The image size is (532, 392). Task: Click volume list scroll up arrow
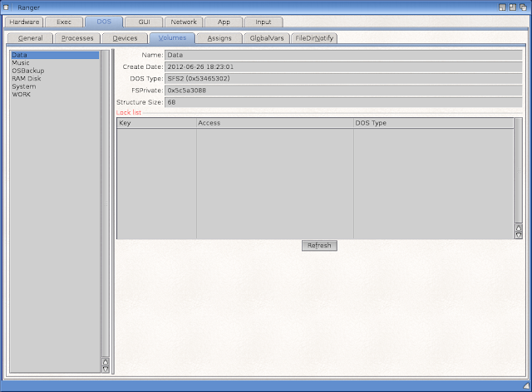(105, 361)
